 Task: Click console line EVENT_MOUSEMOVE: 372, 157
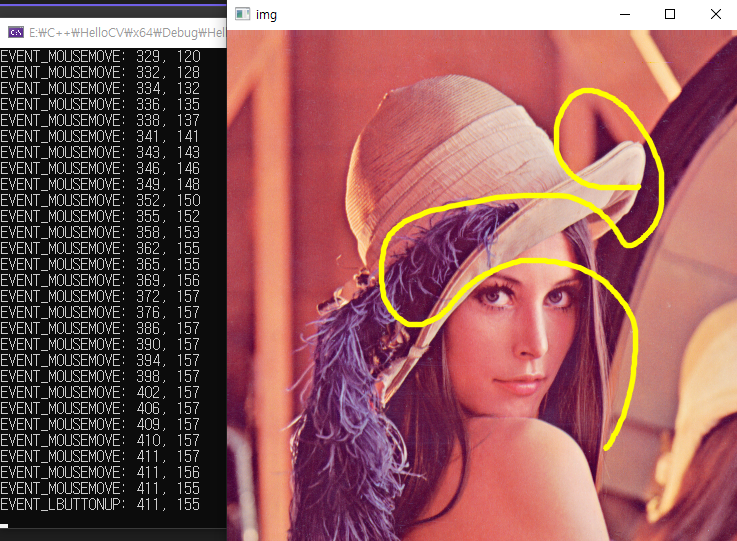(100, 296)
